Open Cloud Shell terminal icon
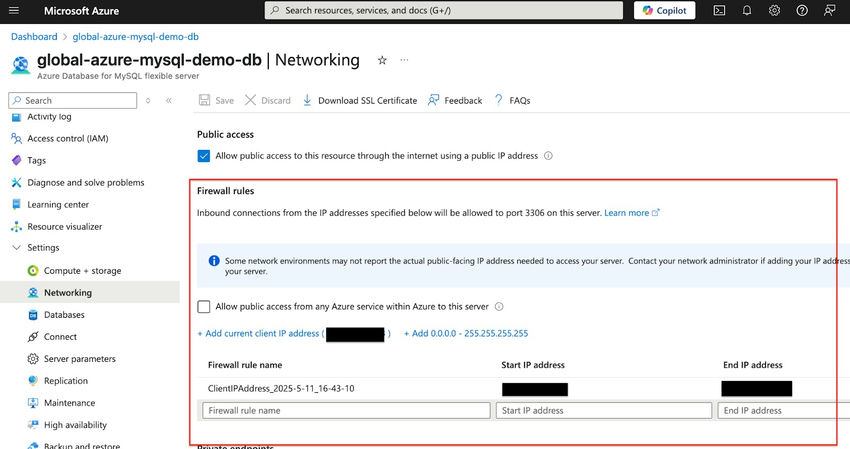This screenshot has width=850, height=449. click(x=719, y=10)
